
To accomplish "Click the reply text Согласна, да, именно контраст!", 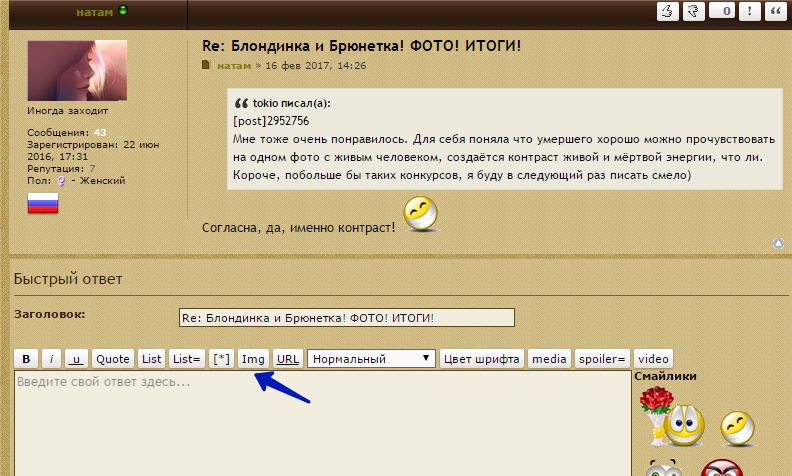I will pyautogui.click(x=299, y=228).
